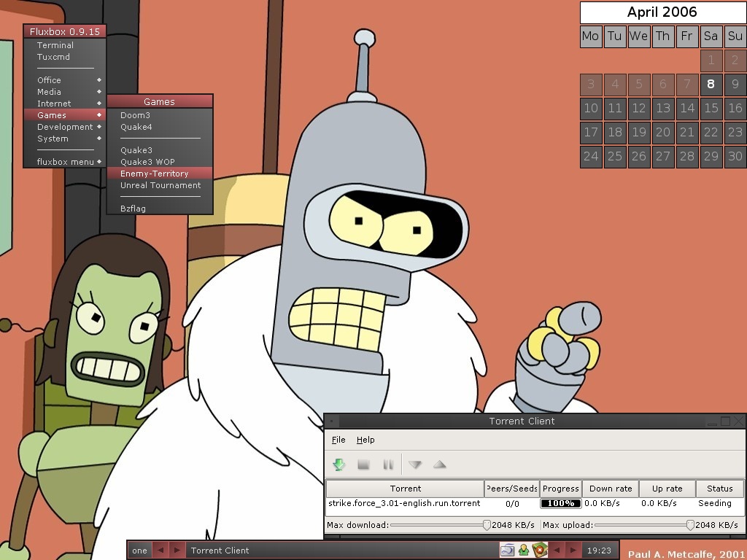747x560 pixels.
Task: Click the Torrent Client window title bar
Action: (x=522, y=421)
